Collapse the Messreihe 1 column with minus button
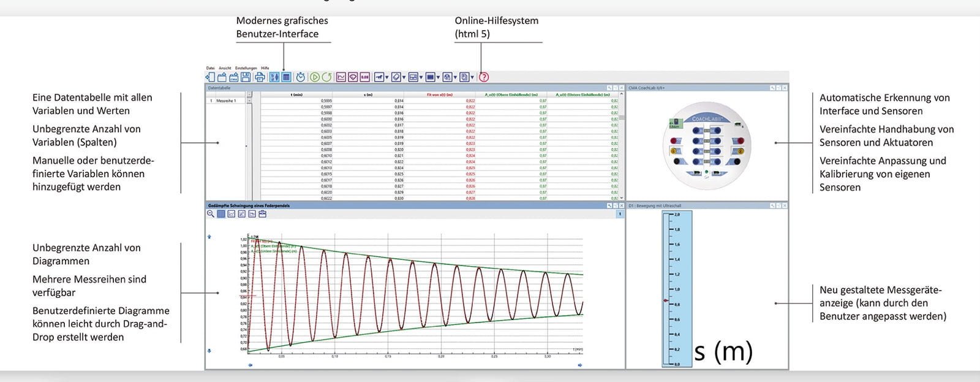 (249, 95)
